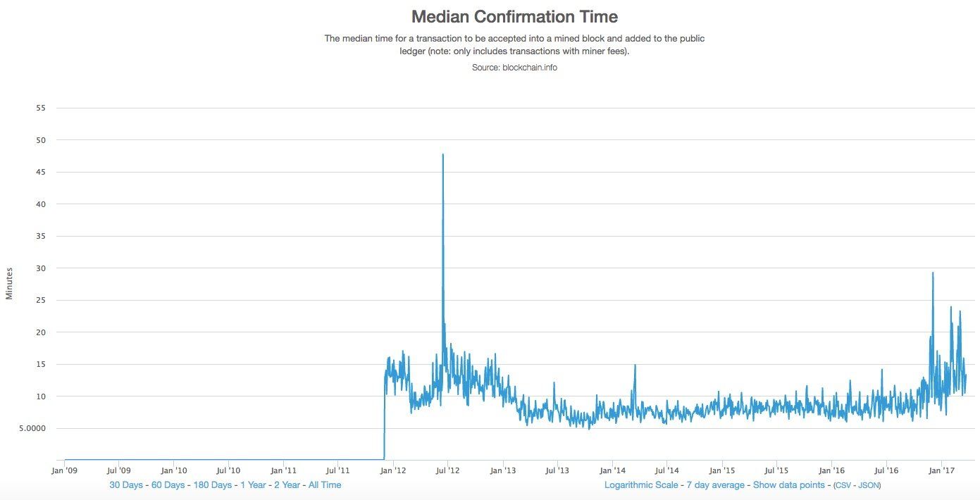Toggle Show data points on chart
980x500 pixels.
tap(788, 485)
